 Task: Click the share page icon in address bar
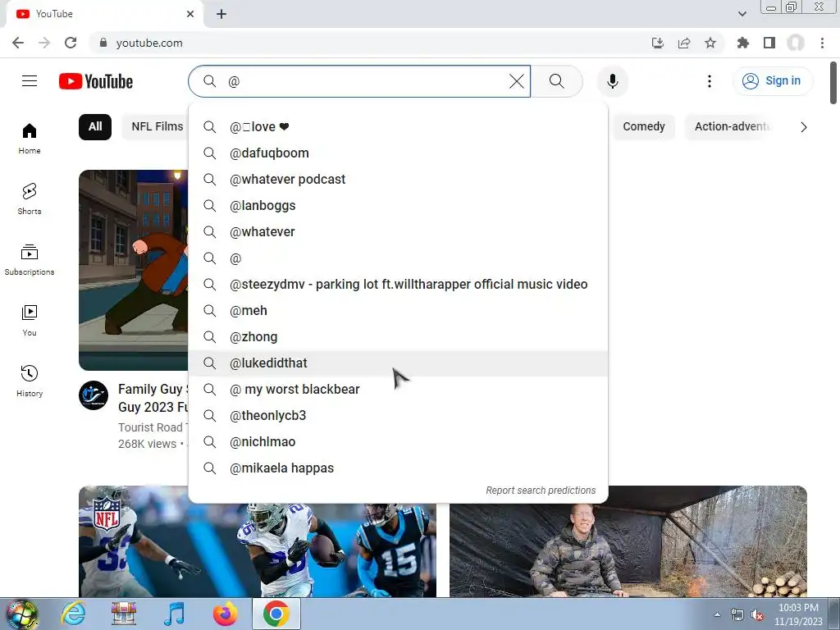pyautogui.click(x=684, y=43)
